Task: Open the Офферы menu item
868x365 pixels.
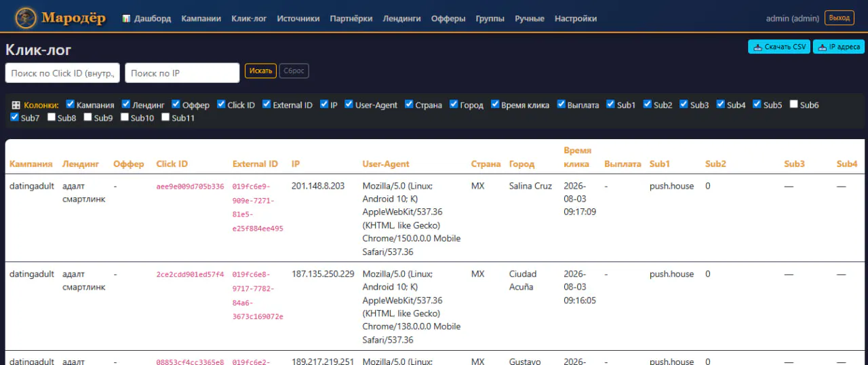Action: 448,18
